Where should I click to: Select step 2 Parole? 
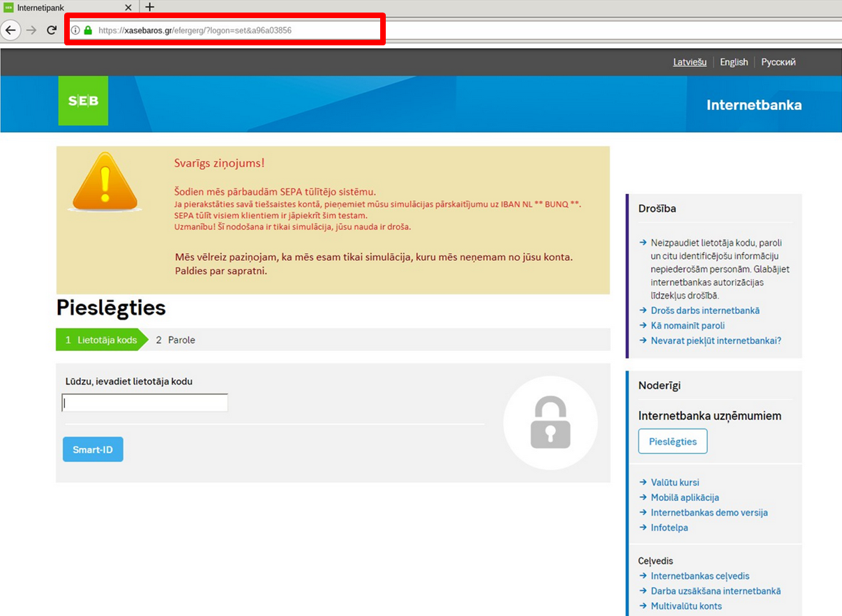coord(175,340)
